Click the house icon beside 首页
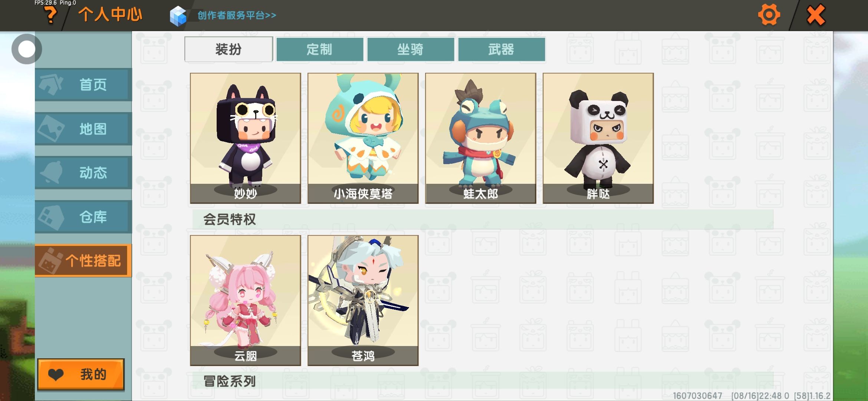Viewport: 868px width, 401px height. pyautogui.click(x=51, y=85)
